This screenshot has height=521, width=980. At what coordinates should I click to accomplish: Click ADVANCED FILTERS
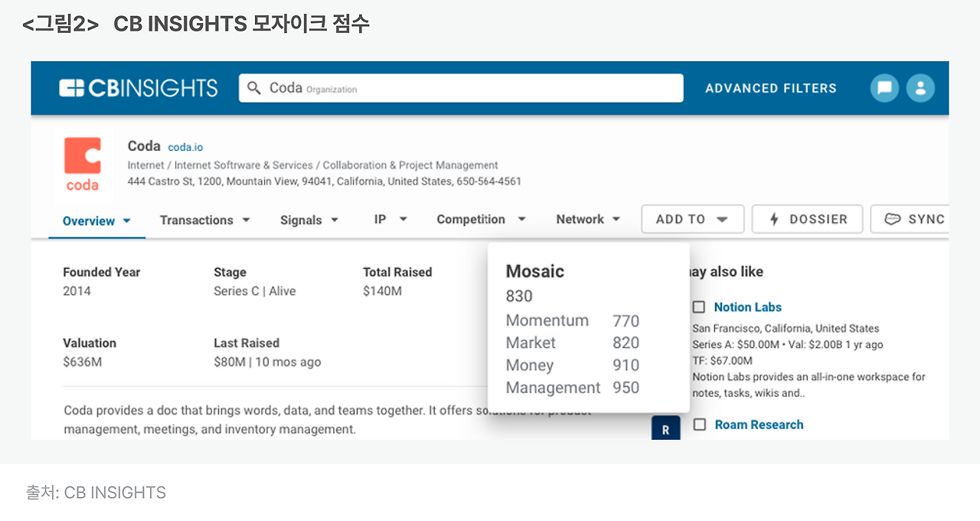pos(770,88)
